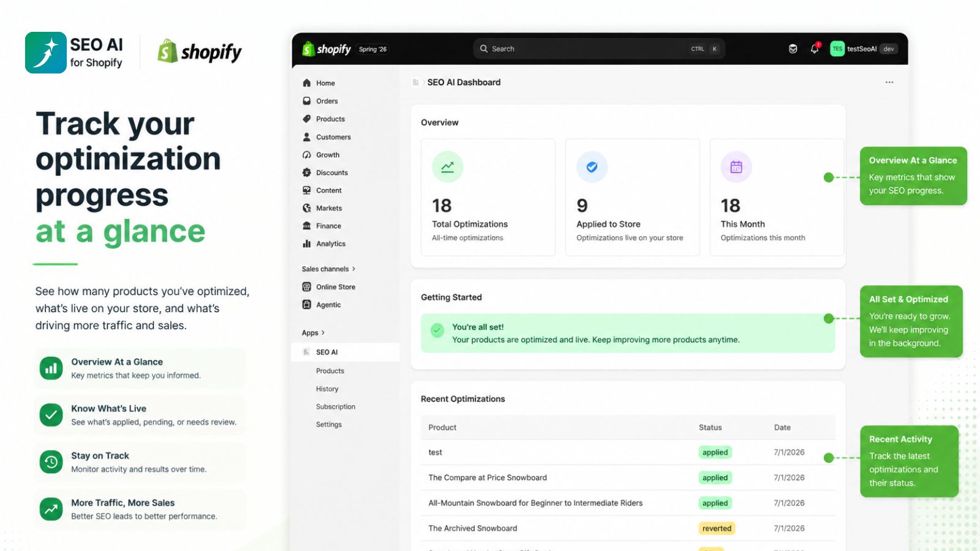Click the Shopify logo in the top bar
Screen dimensions: 980x551
[x=327, y=49]
